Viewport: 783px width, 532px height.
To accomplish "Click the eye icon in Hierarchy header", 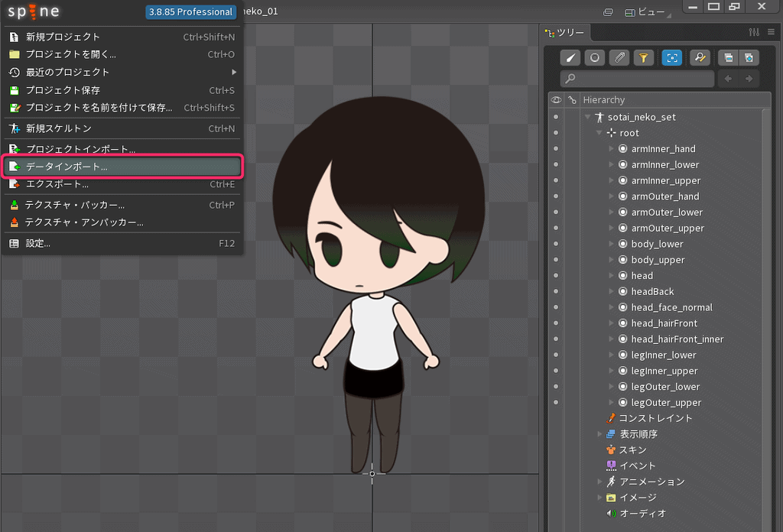I will click(556, 100).
